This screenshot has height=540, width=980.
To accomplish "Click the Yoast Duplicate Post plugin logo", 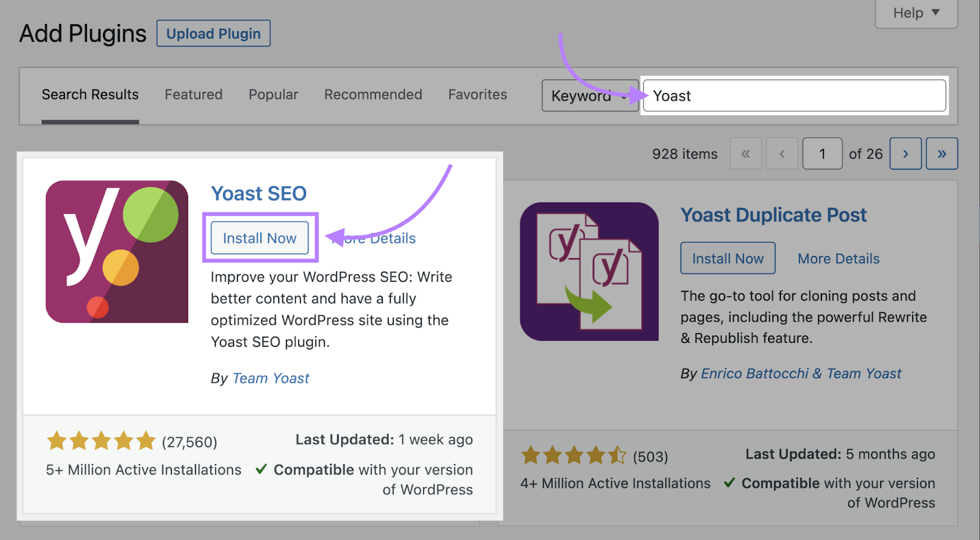I will (588, 271).
